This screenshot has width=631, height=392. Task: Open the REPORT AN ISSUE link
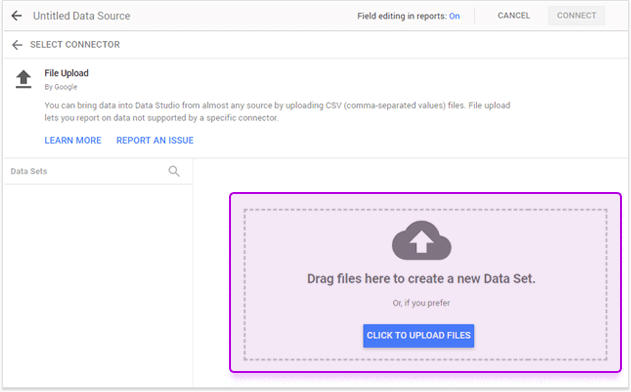[155, 140]
